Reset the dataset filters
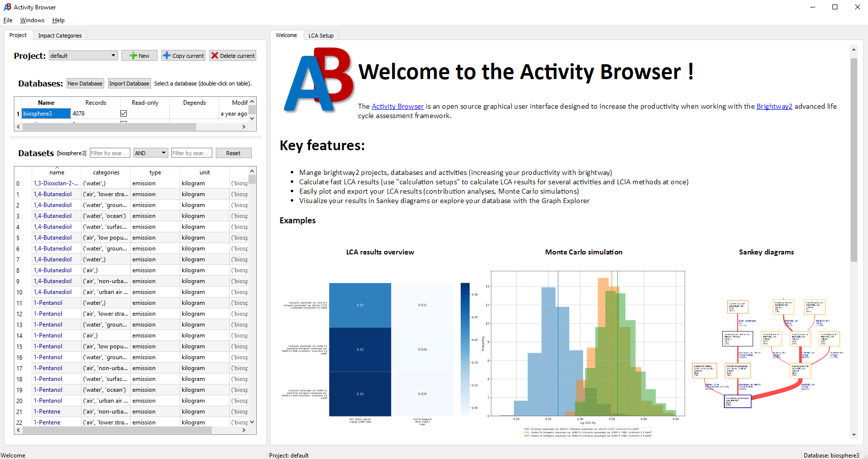Image resolution: width=868 pixels, height=459 pixels. click(234, 153)
